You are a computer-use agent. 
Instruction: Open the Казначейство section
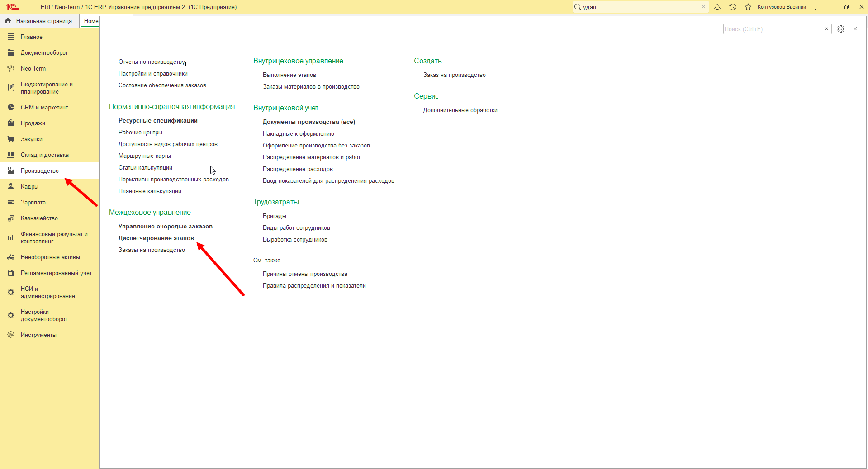tap(49, 218)
